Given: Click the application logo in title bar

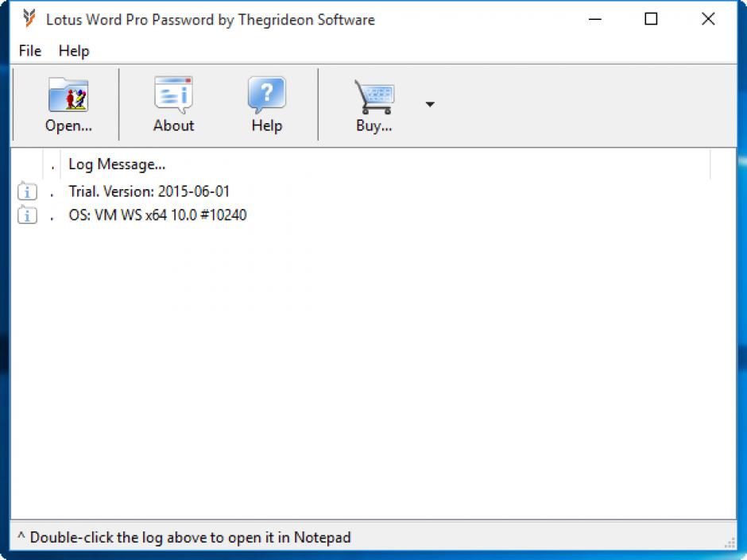Looking at the screenshot, I should coord(29,19).
